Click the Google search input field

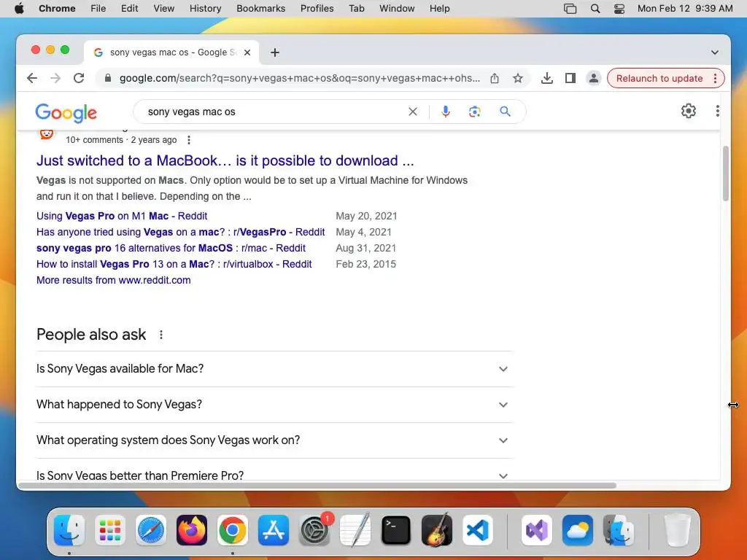click(x=274, y=112)
